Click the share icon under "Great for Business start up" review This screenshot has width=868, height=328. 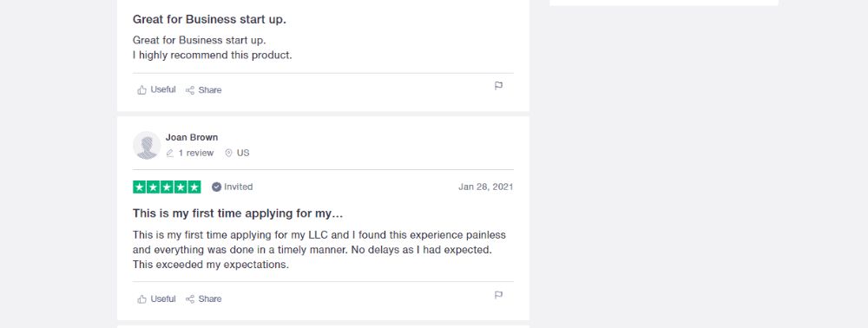pyautogui.click(x=190, y=90)
